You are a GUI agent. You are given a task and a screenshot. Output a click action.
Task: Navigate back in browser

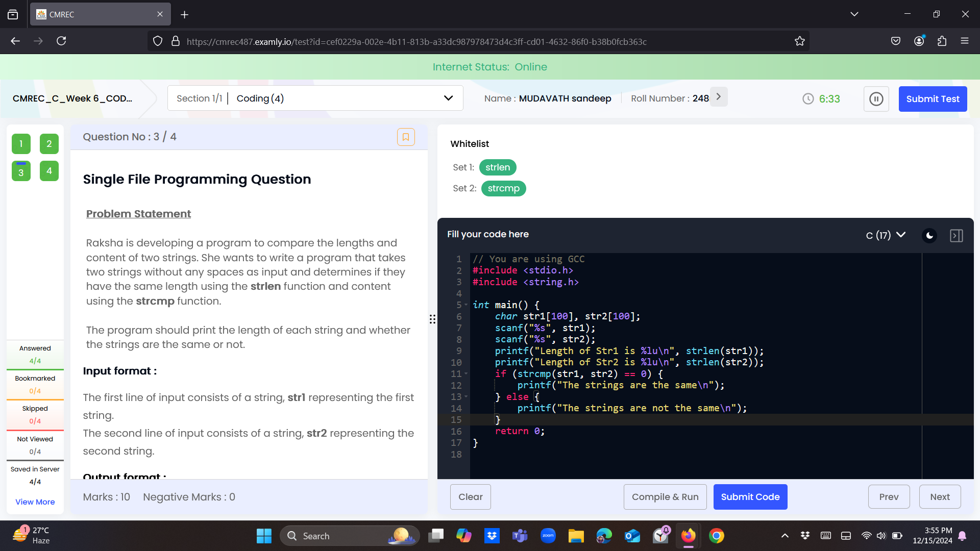point(15,41)
